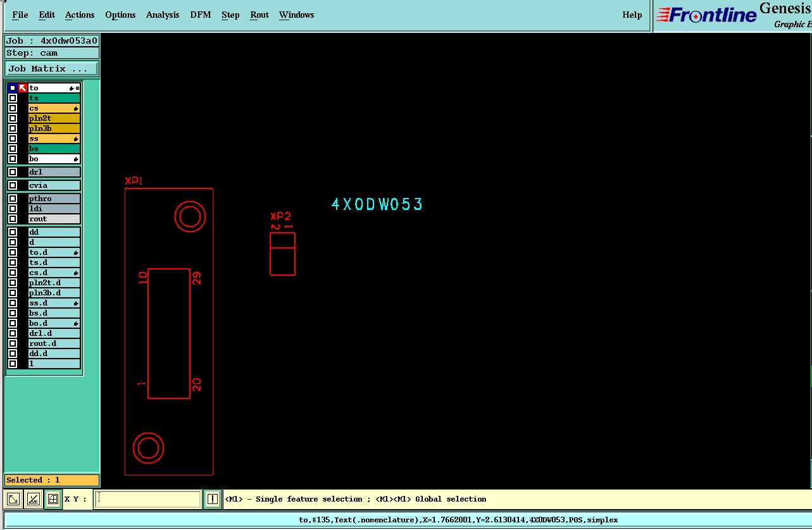Toggle display box of the 'cvia' layer

(13, 185)
